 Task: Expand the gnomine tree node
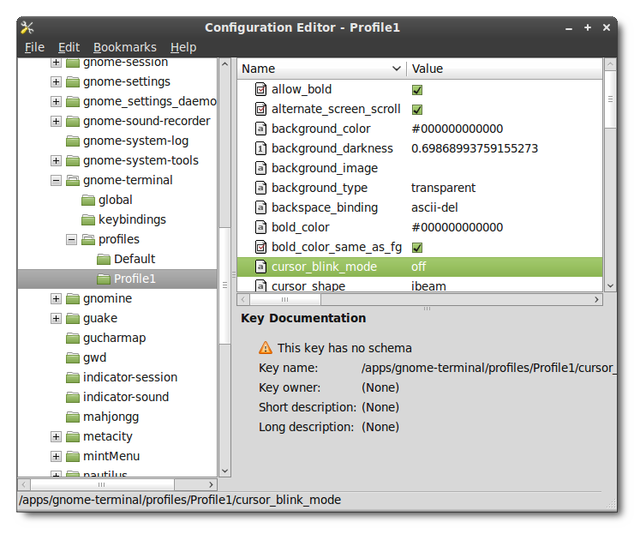(56, 299)
